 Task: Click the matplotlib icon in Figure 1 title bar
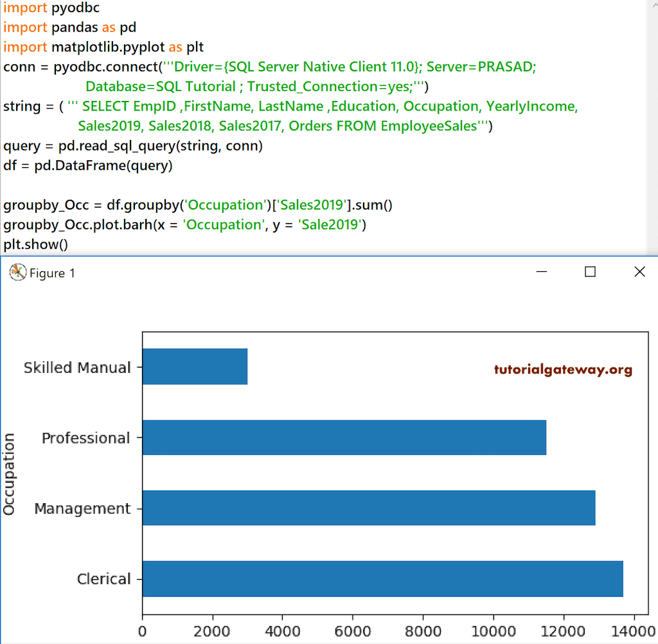click(17, 273)
